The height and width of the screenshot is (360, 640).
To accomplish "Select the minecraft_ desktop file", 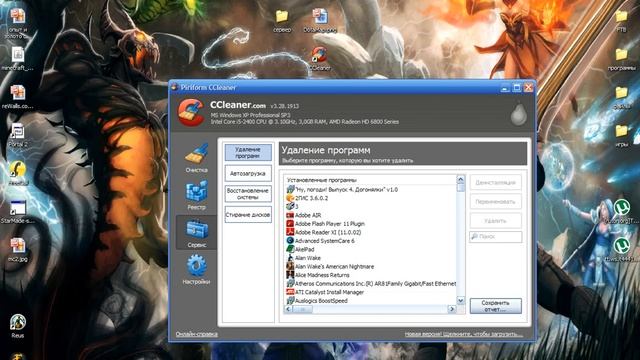I will [x=18, y=59].
